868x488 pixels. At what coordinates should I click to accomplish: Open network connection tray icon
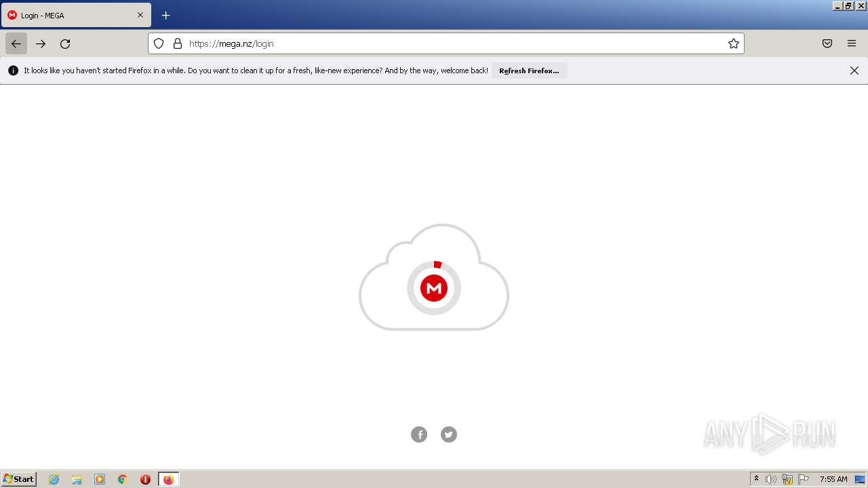[x=787, y=479]
